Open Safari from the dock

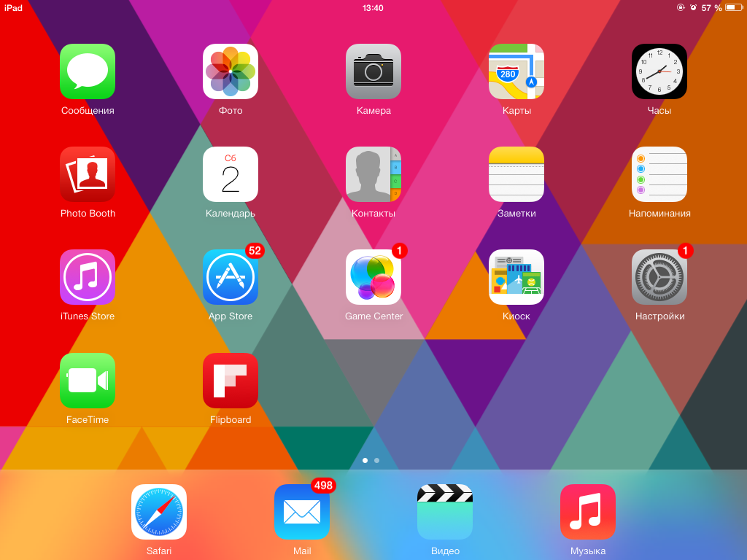coord(159,512)
